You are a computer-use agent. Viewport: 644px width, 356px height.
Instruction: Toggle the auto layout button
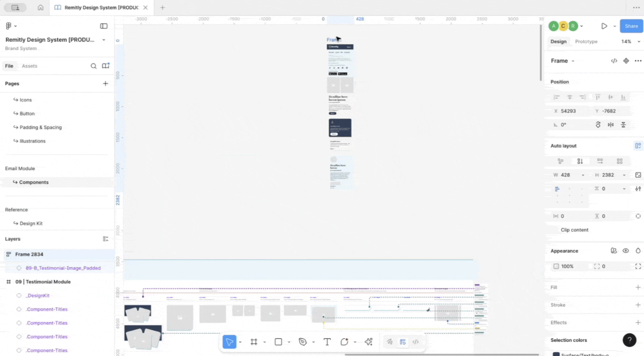pos(638,146)
